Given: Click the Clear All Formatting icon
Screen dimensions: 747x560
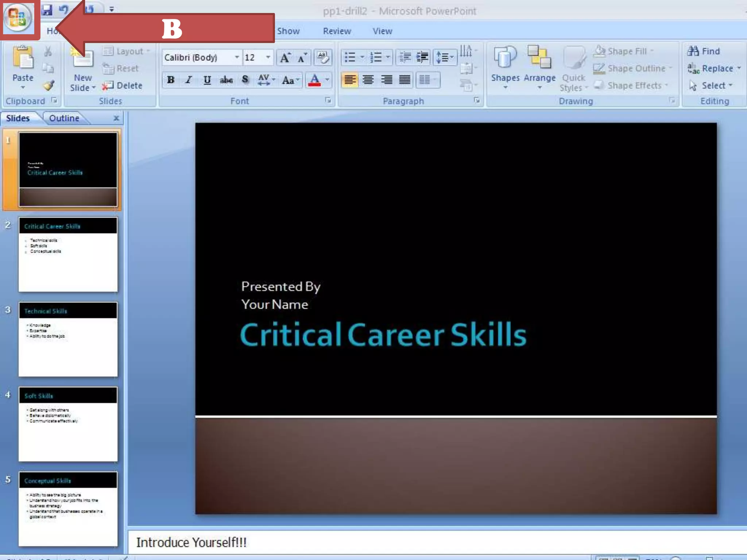Looking at the screenshot, I should point(322,57).
